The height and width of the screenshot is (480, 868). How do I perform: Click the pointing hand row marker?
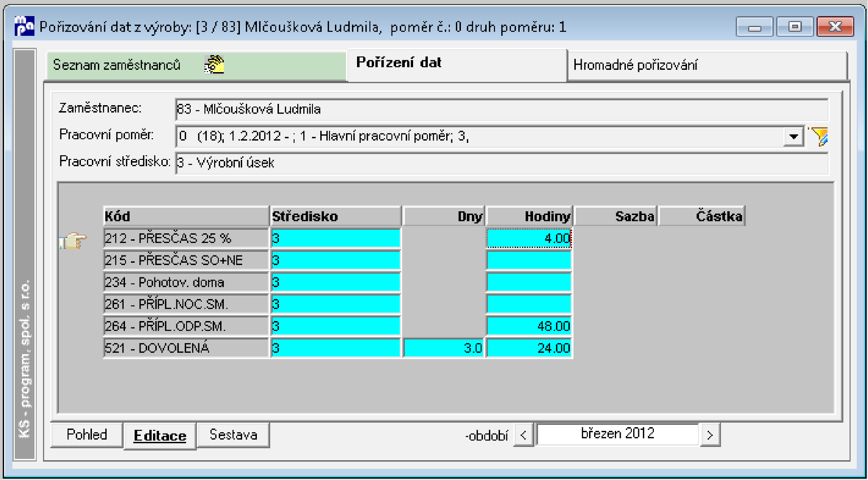[x=74, y=240]
